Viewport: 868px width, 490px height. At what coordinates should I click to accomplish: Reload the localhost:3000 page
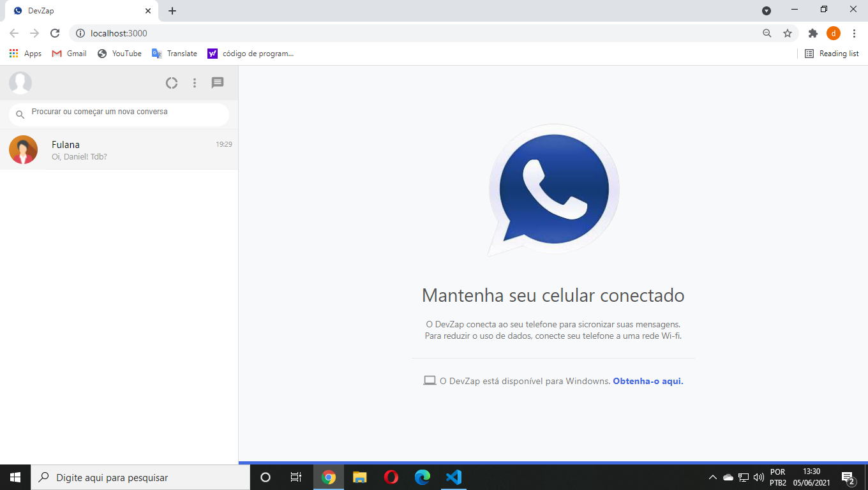pos(55,33)
